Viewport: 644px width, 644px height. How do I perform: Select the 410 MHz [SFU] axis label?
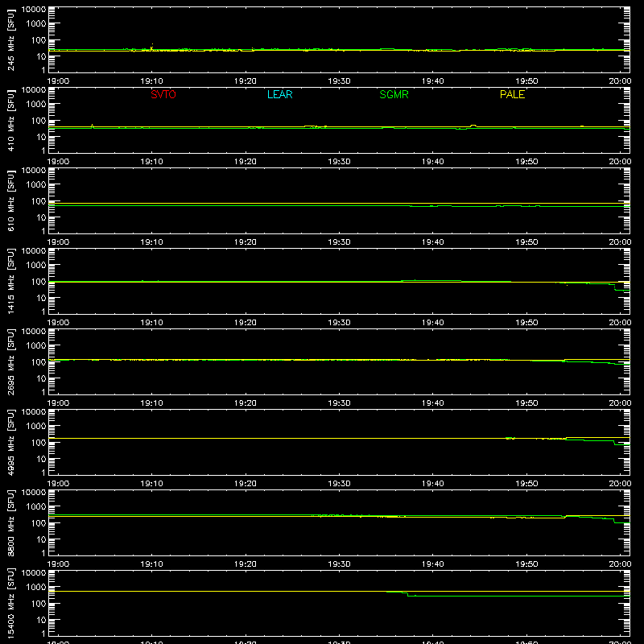11,120
